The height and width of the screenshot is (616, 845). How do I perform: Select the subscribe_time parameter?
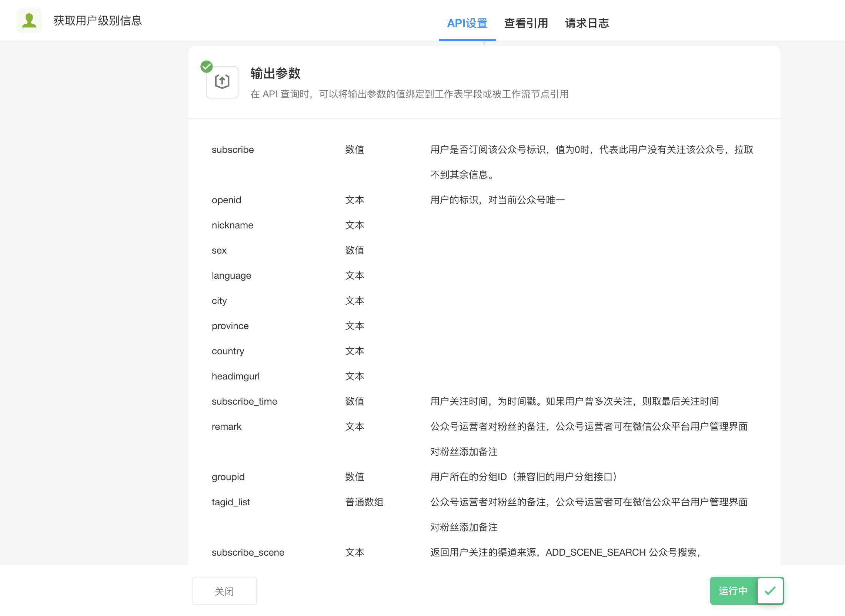click(x=244, y=401)
